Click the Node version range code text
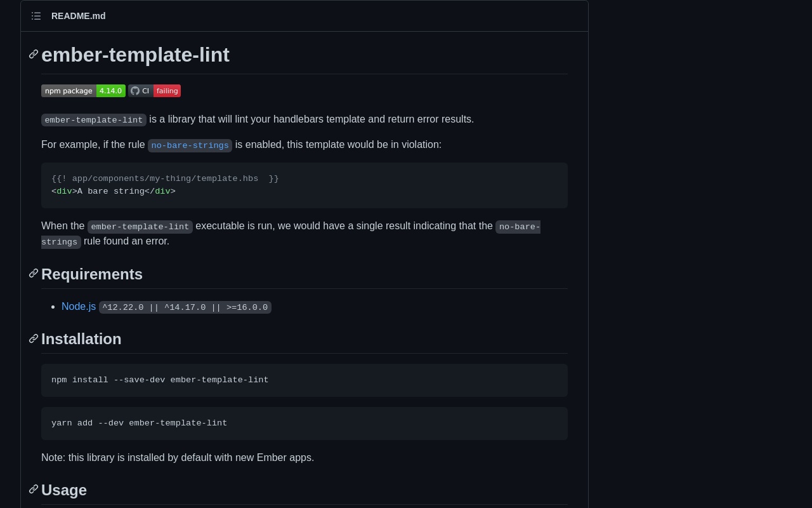The width and height of the screenshot is (812, 508). 185,307
